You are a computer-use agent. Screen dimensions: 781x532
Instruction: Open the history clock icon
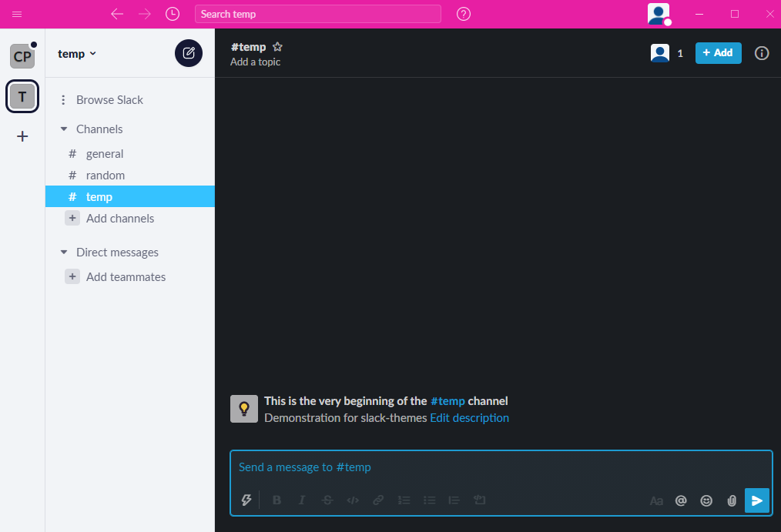pyautogui.click(x=173, y=14)
